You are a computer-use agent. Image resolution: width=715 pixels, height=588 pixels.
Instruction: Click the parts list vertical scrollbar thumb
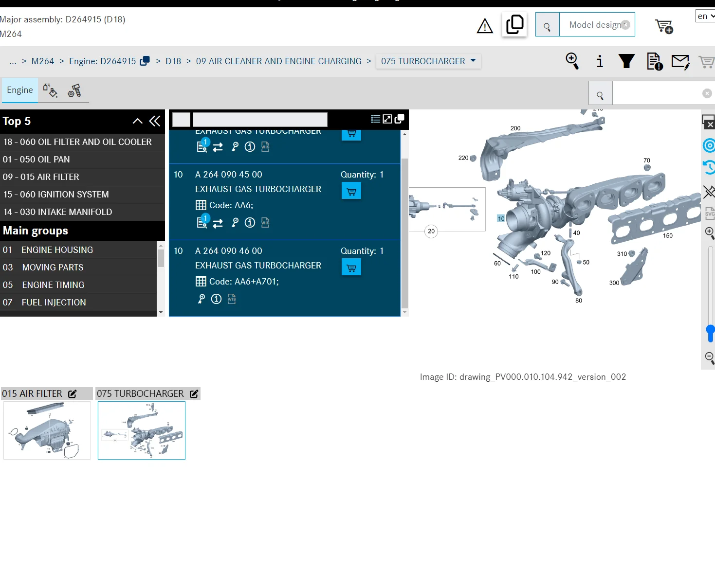pos(404,233)
